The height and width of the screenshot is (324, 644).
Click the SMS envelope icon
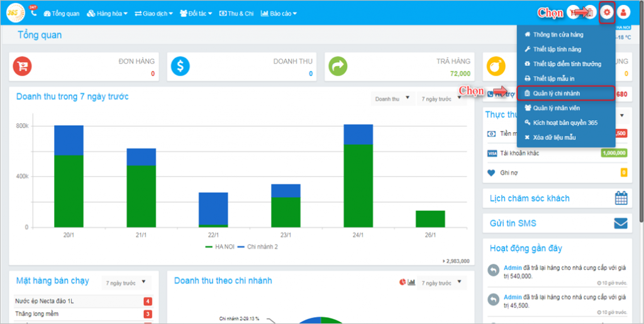(x=621, y=223)
